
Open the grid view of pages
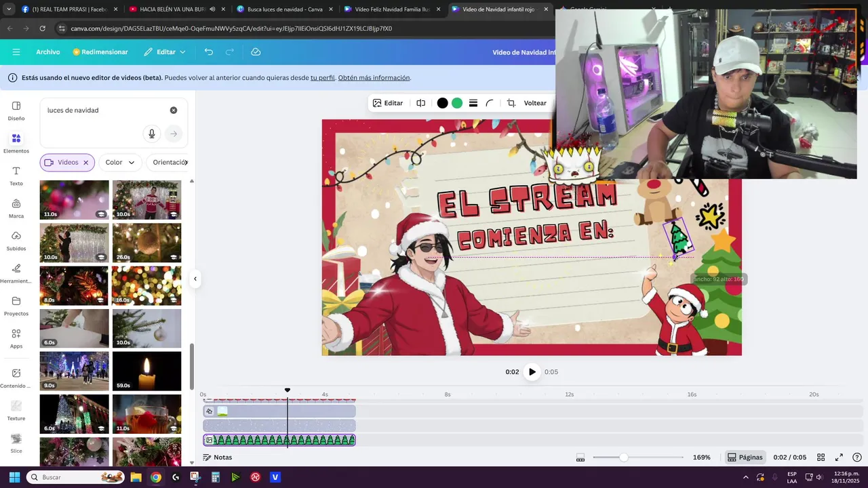pyautogui.click(x=821, y=457)
